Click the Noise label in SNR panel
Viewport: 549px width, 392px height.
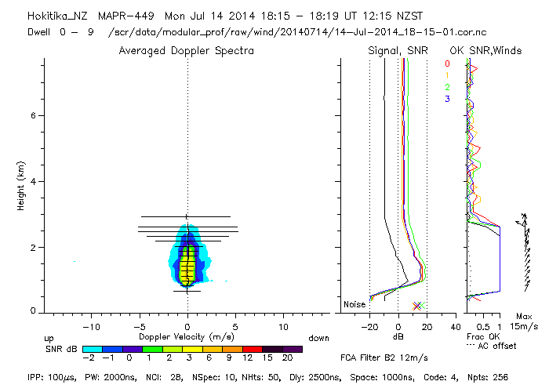[354, 304]
